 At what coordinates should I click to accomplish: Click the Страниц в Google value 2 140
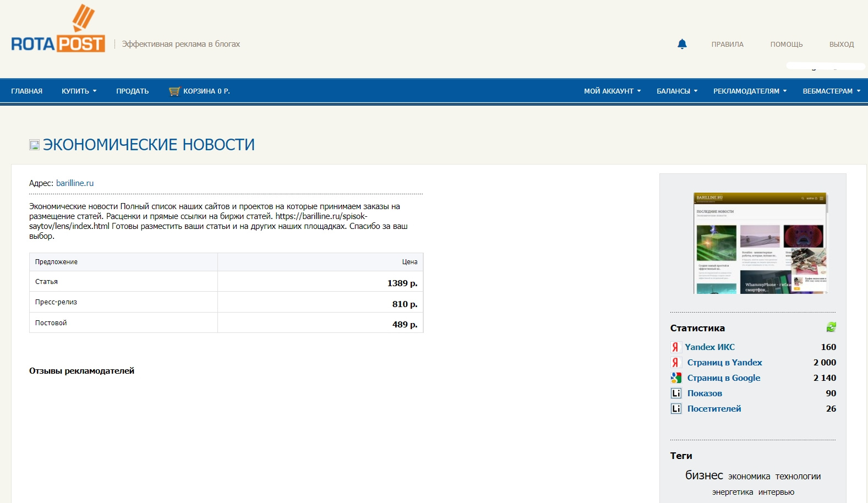click(x=825, y=378)
